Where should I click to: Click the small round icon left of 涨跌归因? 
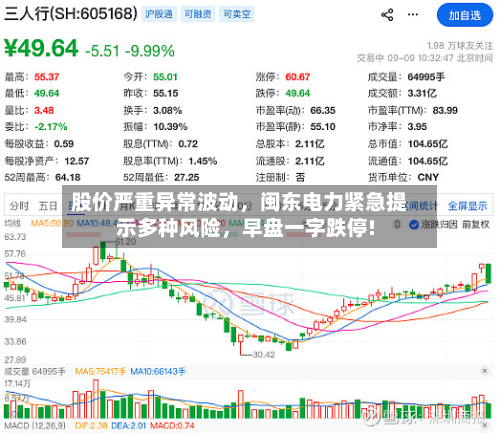[x=397, y=225]
